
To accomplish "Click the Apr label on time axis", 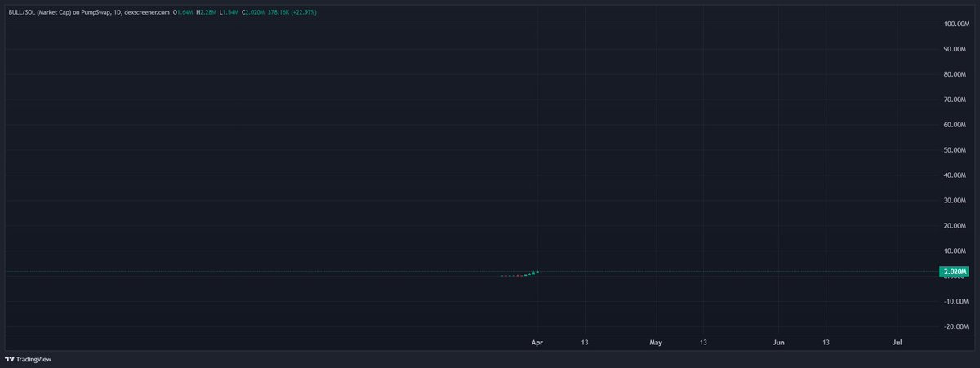I will pyautogui.click(x=537, y=343).
